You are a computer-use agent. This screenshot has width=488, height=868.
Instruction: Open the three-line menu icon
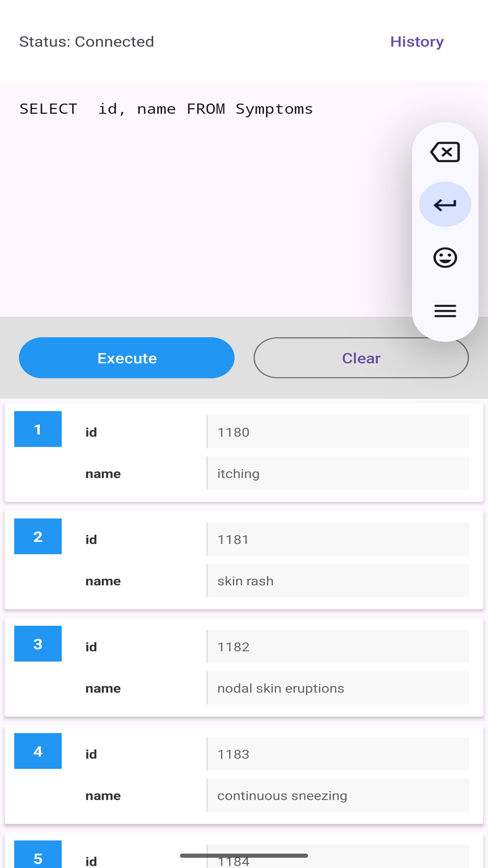[445, 311]
